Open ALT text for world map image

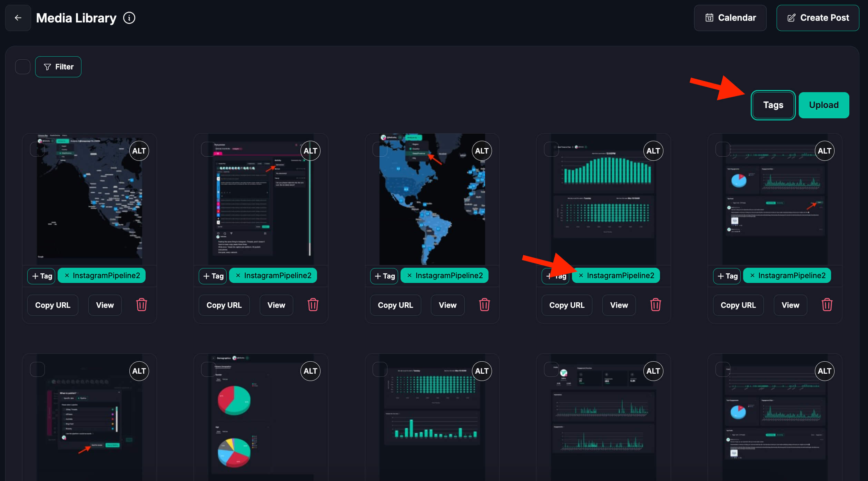point(482,151)
